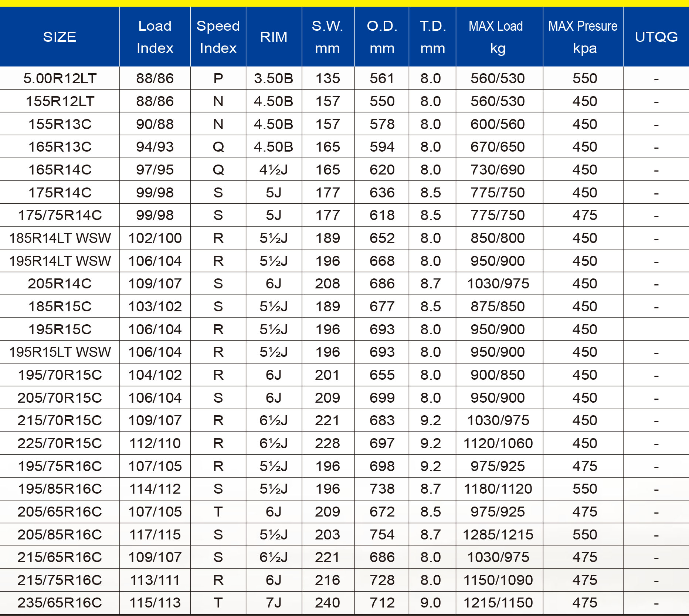689x616 pixels.
Task: Click the Load Index column header
Action: 155,37
